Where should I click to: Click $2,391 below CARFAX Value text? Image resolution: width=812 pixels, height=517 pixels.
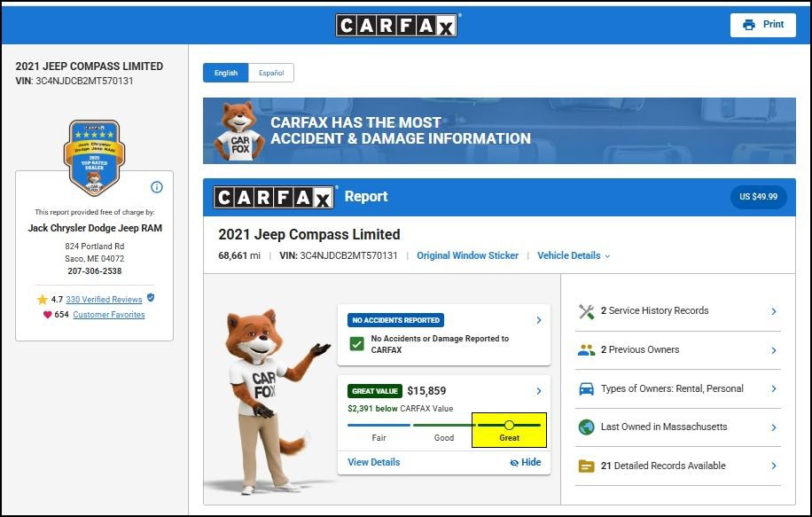(x=401, y=408)
